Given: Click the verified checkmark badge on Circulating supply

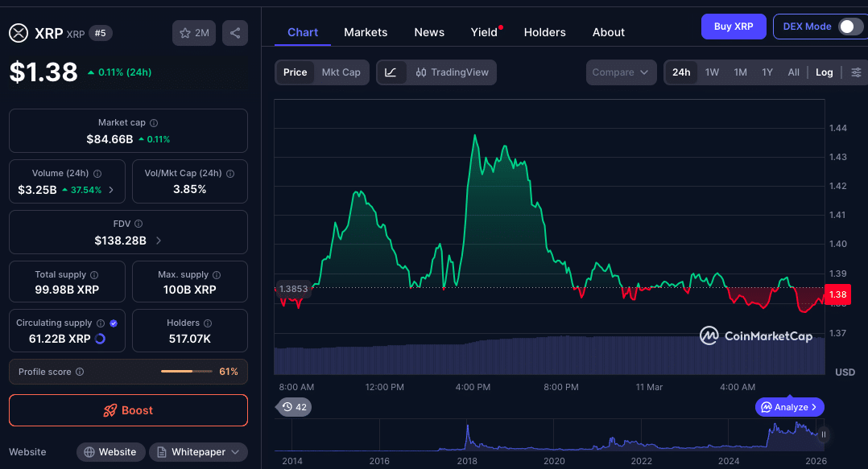Looking at the screenshot, I should tap(114, 323).
